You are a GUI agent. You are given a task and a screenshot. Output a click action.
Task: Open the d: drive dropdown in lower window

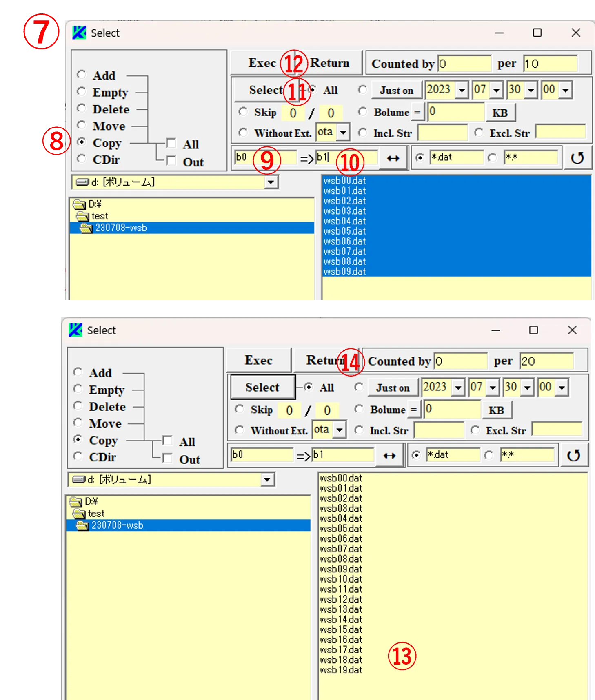[x=267, y=480]
